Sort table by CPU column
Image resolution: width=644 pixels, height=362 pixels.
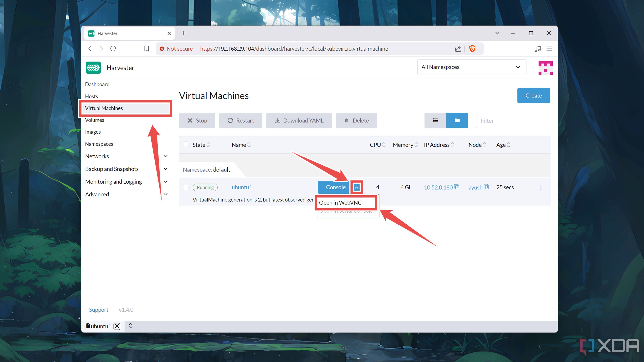pos(378,145)
